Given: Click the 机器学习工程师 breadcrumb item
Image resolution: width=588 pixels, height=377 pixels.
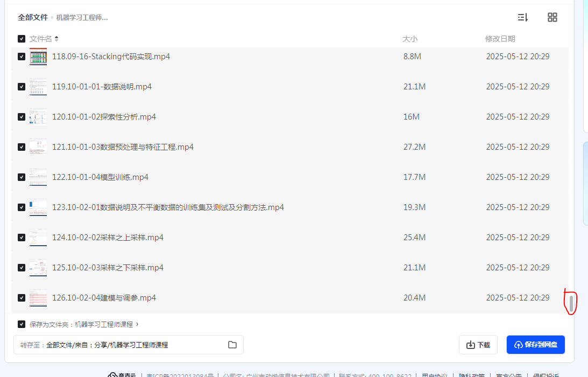Looking at the screenshot, I should [82, 18].
